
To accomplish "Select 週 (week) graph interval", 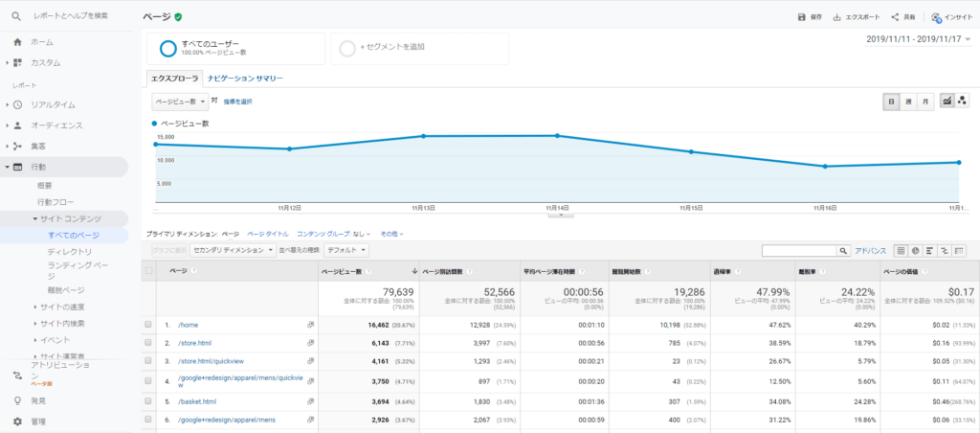I will (x=909, y=101).
